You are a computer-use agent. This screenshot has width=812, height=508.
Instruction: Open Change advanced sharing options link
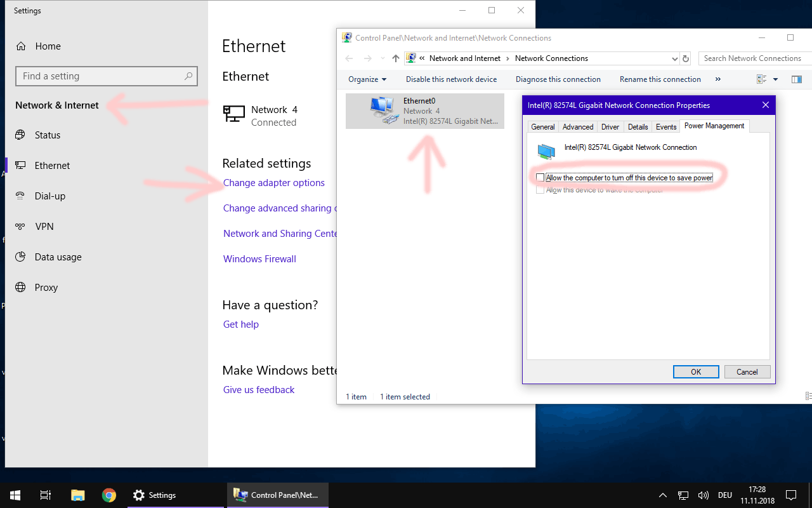click(x=280, y=208)
